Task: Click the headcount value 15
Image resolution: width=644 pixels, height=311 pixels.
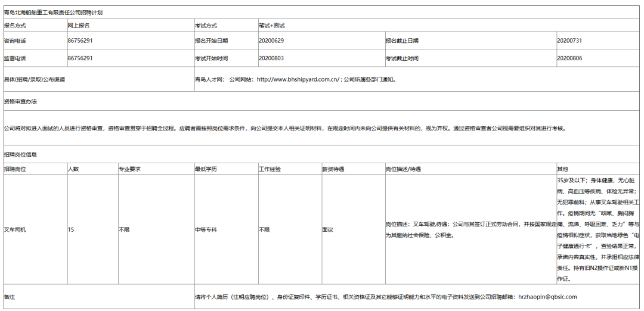Action: [70, 230]
